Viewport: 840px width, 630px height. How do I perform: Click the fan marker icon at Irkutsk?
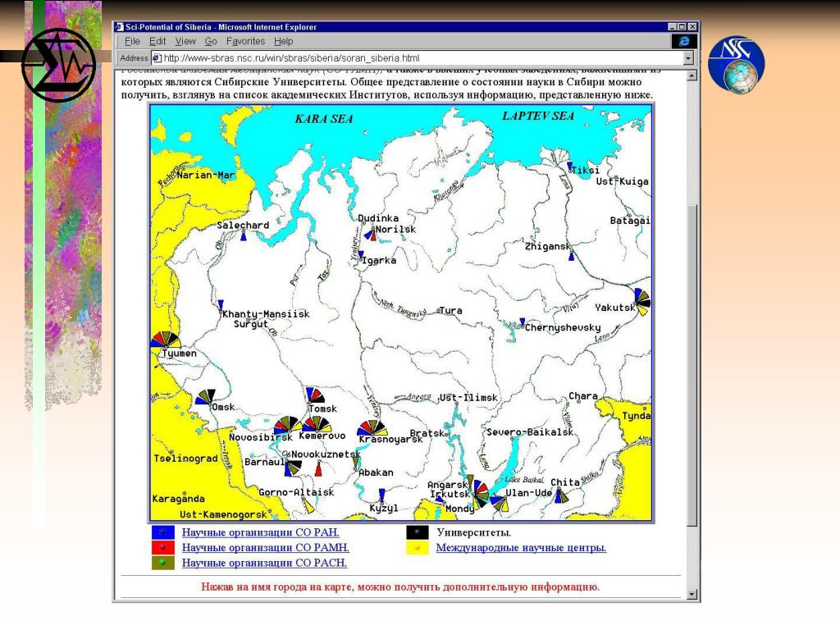pos(480,494)
